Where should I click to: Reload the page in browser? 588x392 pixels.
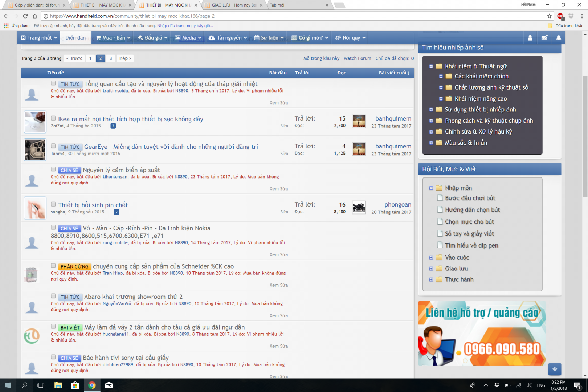25,16
